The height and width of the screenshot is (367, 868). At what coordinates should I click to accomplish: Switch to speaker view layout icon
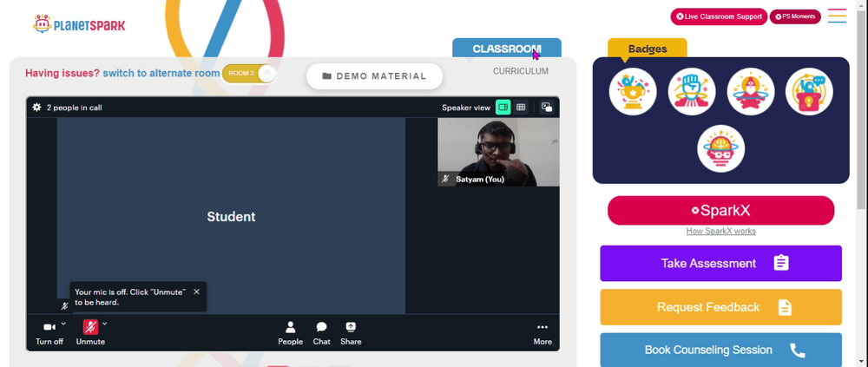[x=503, y=108]
